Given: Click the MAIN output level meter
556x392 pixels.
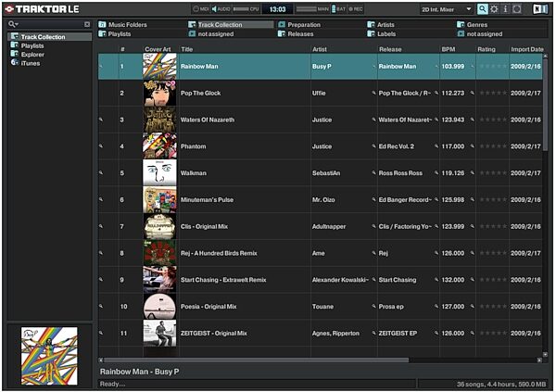Looking at the screenshot, I should [312, 9].
